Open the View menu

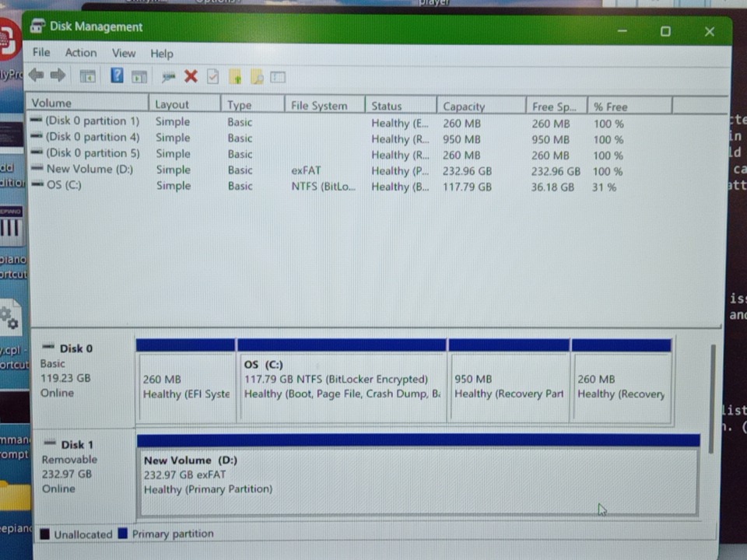point(124,54)
